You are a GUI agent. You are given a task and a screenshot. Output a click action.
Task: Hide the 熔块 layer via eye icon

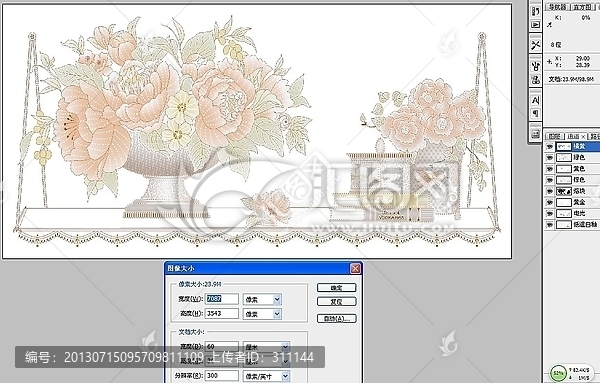[549, 191]
